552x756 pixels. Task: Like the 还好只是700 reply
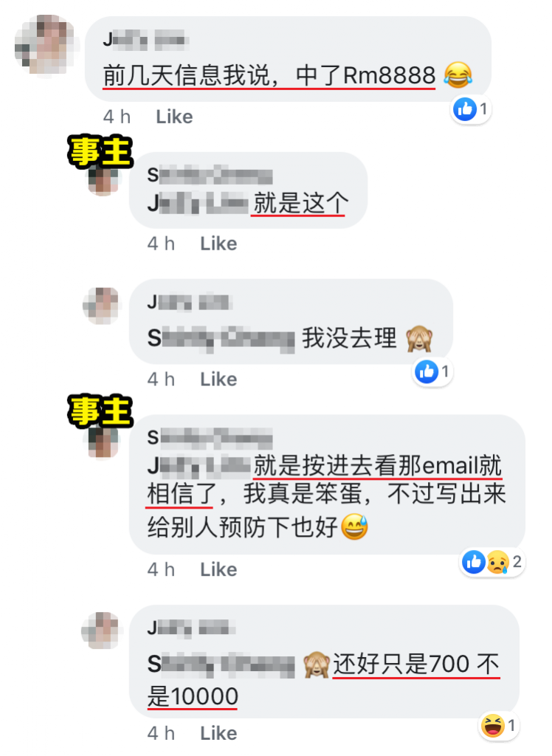[218, 733]
